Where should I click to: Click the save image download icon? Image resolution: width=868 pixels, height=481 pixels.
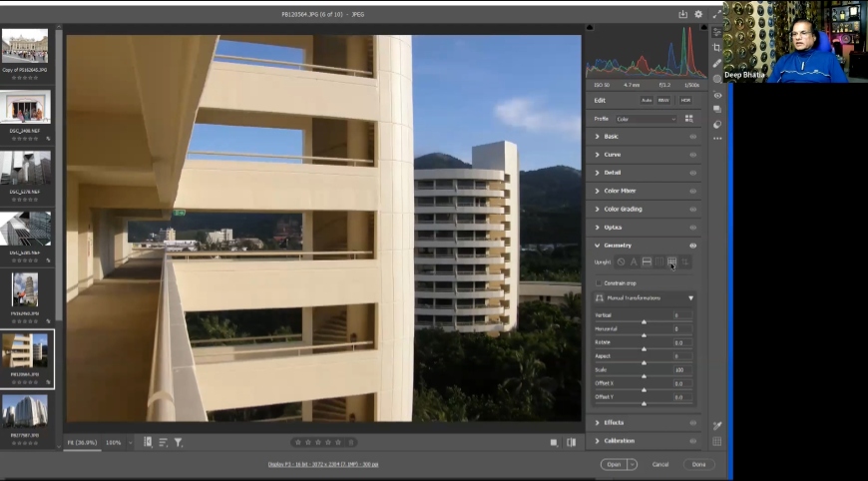[683, 14]
